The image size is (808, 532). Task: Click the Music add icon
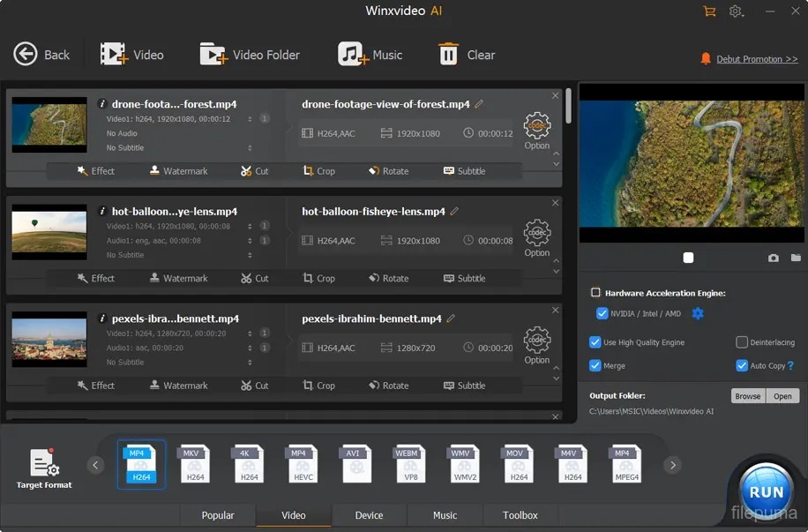click(x=352, y=54)
